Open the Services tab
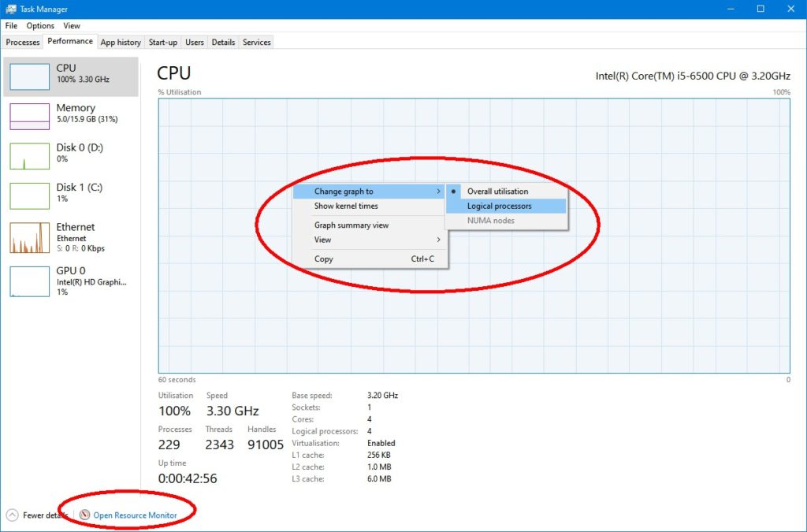Viewport: 807px width, 532px height. click(x=257, y=43)
